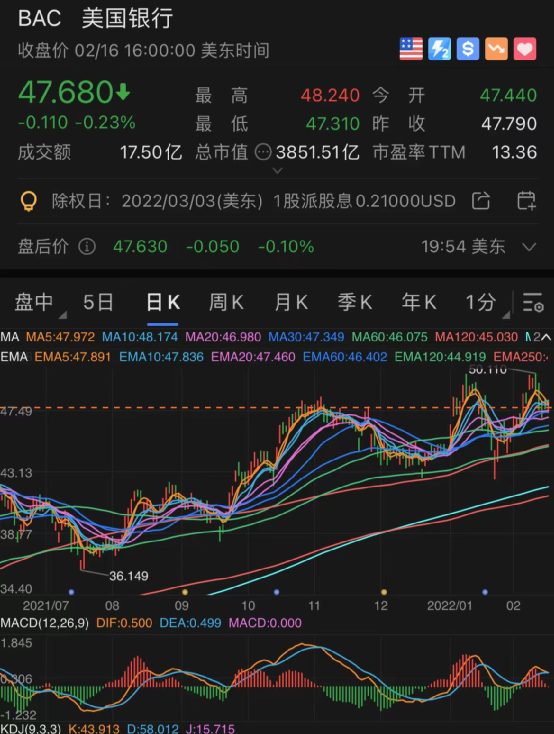Tap the 昨收 47.790 value
Viewport: 554px width, 734px height.
(509, 124)
